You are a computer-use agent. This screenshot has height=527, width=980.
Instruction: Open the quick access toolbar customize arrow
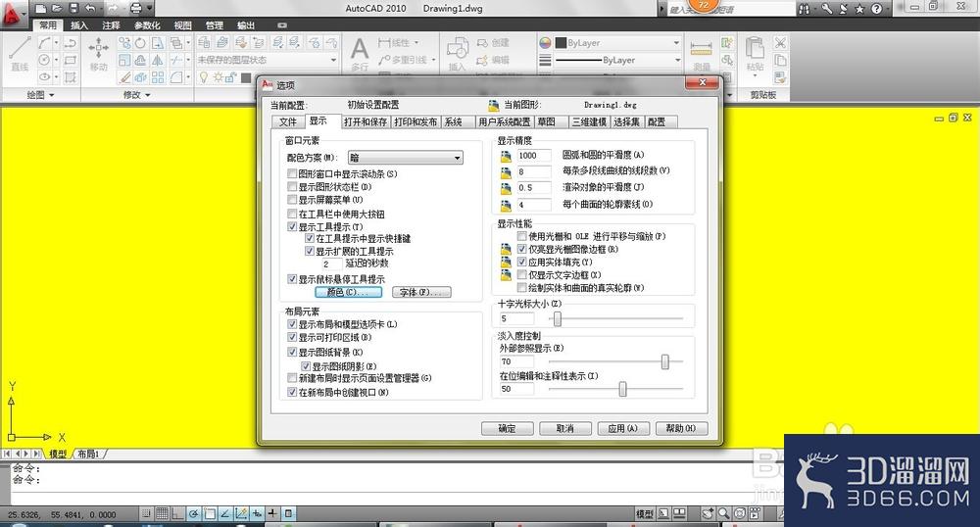tap(150, 9)
